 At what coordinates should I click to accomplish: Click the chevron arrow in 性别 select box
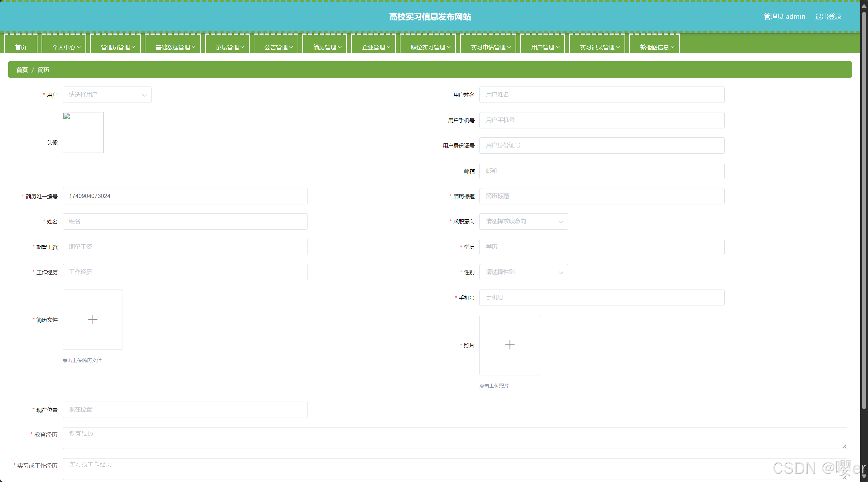point(561,273)
